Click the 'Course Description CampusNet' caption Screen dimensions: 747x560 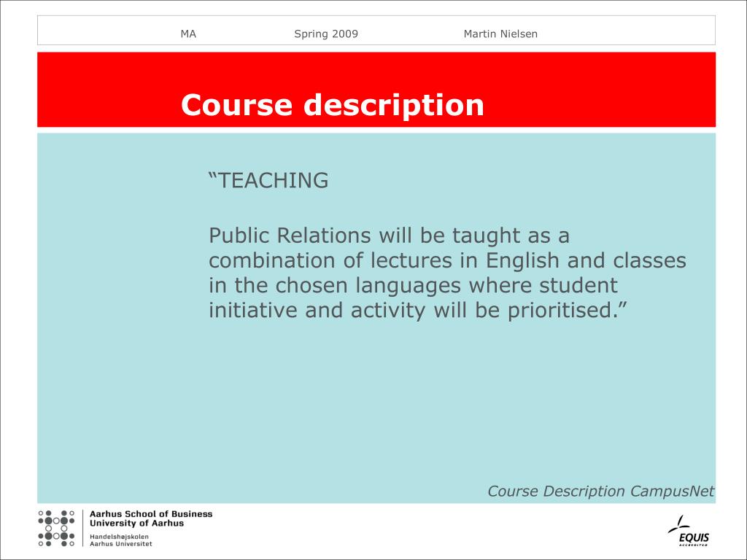tap(601, 491)
